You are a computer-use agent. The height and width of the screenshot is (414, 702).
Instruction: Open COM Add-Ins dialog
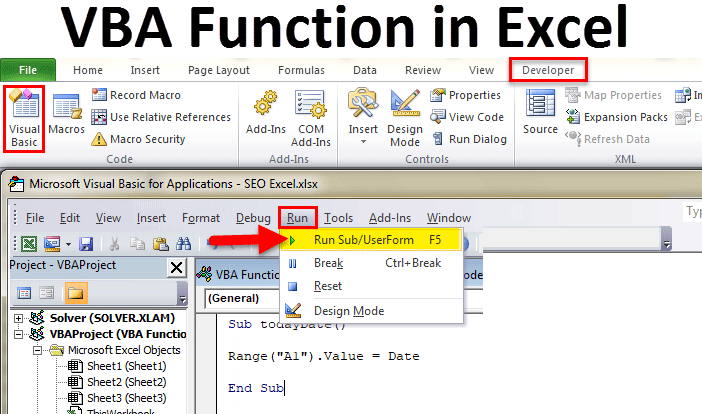[x=310, y=119]
